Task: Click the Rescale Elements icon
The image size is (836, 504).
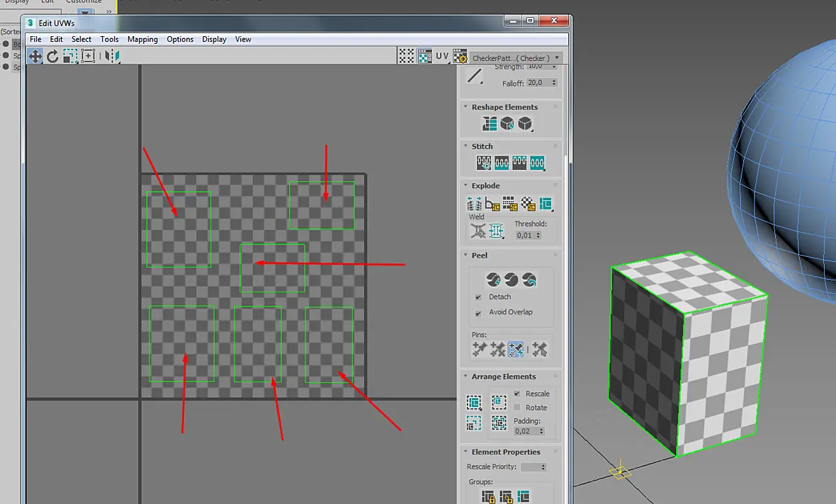Action: tap(474, 423)
